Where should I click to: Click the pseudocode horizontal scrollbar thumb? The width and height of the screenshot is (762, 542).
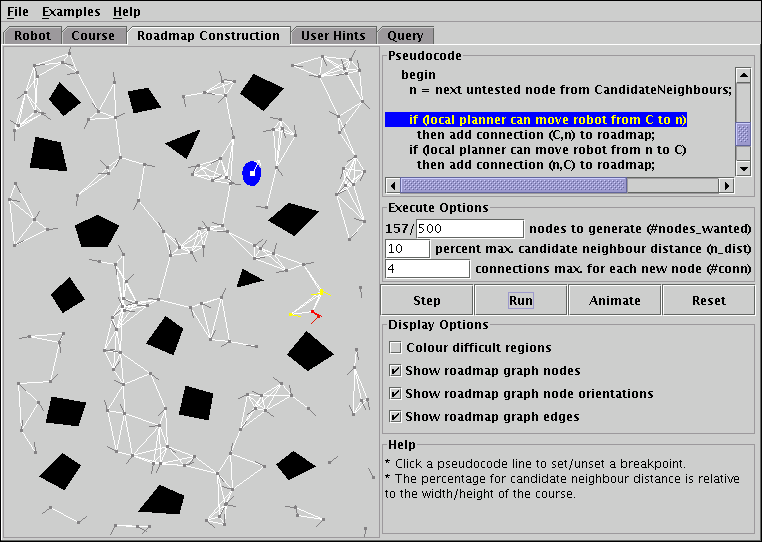tap(514, 185)
